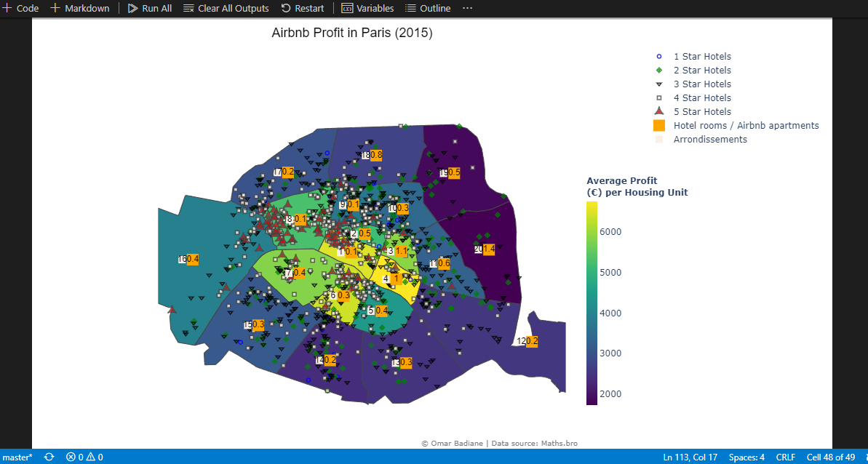Click Cell 48 of 49 indicator
The height and width of the screenshot is (464, 868).
point(831,457)
